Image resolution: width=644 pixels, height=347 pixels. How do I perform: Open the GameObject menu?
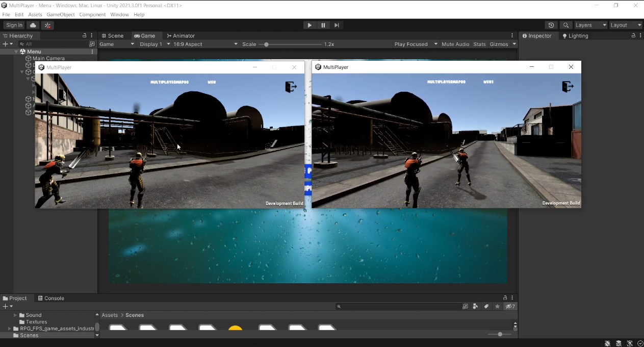[61, 15]
